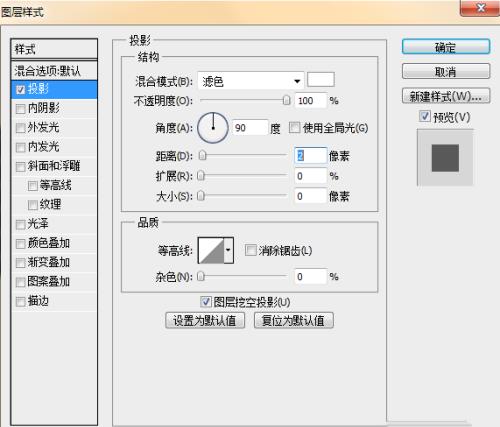Open the 混合模式 blend mode dropdown
Image resolution: width=500 pixels, height=427 pixels.
(x=251, y=81)
